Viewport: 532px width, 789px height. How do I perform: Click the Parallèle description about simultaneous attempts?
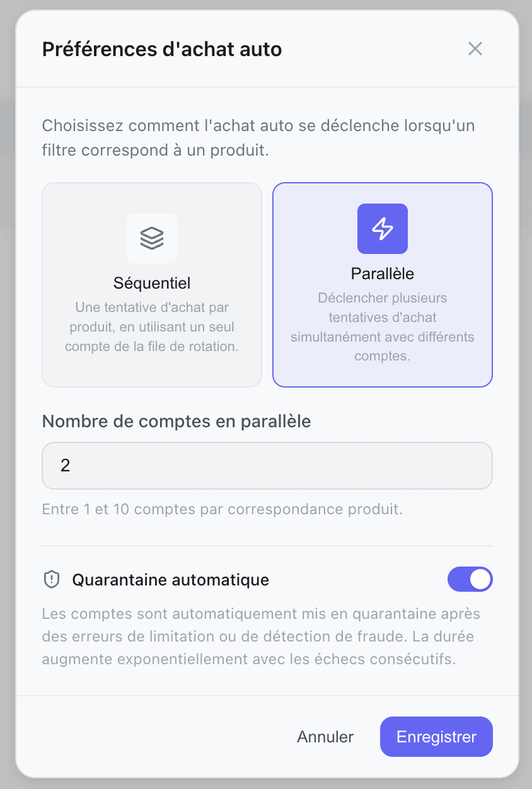point(383,326)
